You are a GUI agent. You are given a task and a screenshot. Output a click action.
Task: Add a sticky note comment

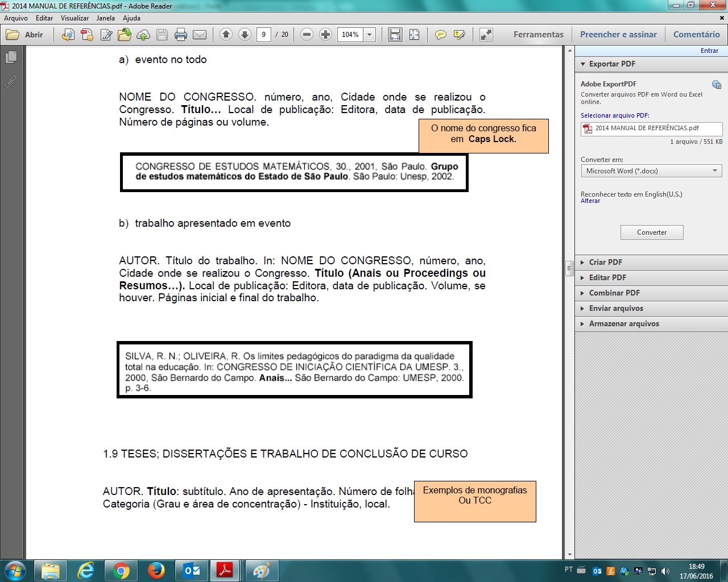coord(440,35)
